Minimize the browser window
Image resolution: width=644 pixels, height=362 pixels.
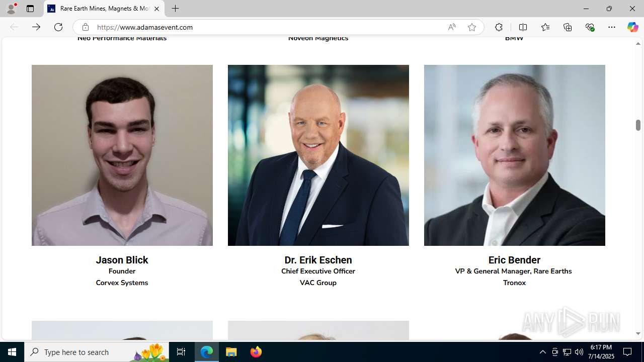pyautogui.click(x=586, y=9)
